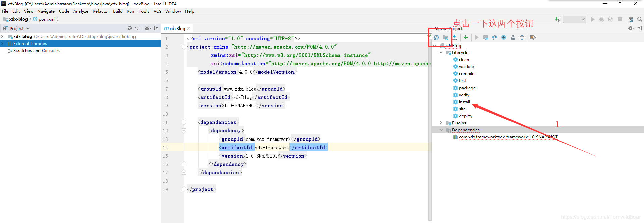Open Maven Projects panel gear settings
644x223 pixels.
click(x=631, y=28)
